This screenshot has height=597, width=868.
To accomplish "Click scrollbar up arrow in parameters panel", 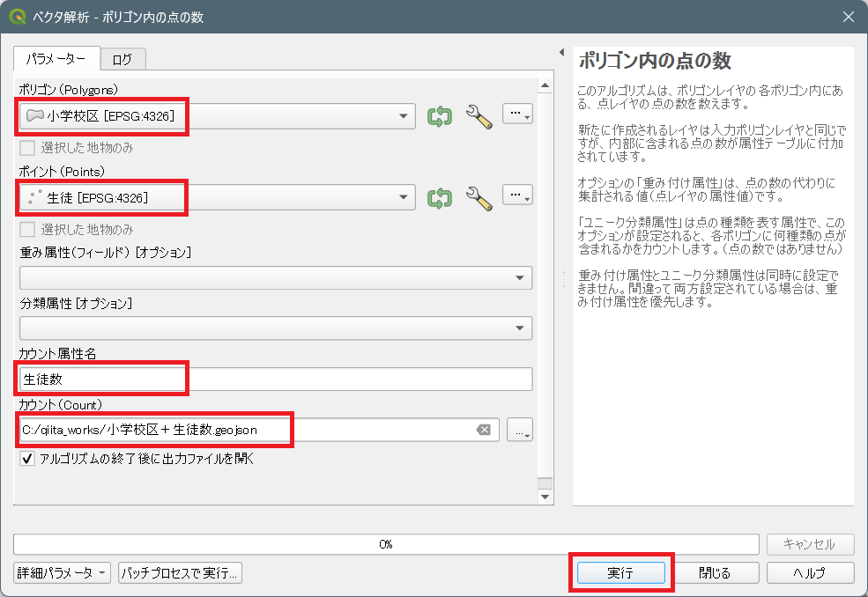I will [x=545, y=85].
